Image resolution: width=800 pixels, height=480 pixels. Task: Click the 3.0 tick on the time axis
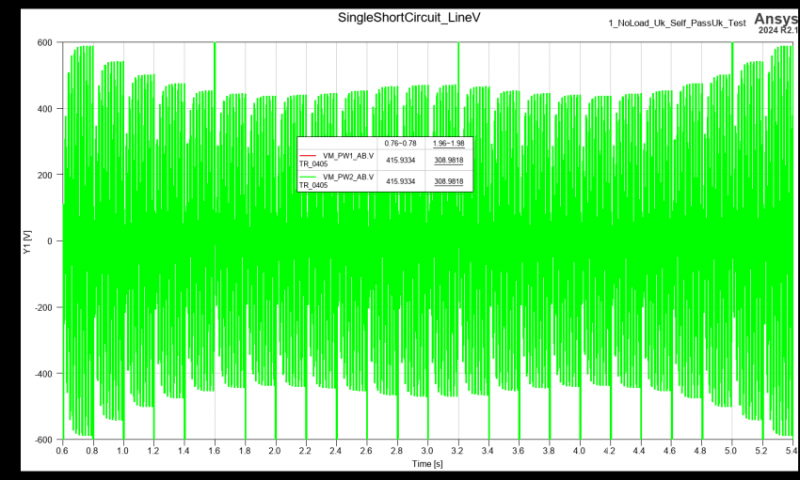coord(427,451)
